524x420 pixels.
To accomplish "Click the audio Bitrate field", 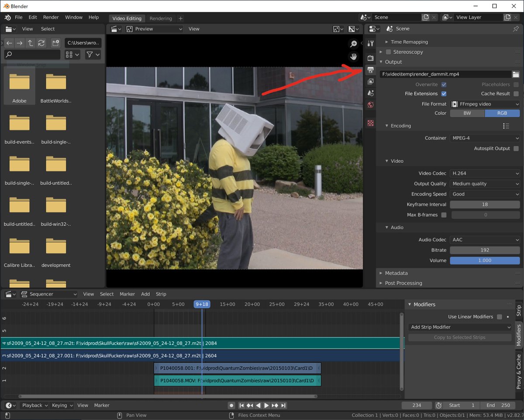I will pos(485,250).
